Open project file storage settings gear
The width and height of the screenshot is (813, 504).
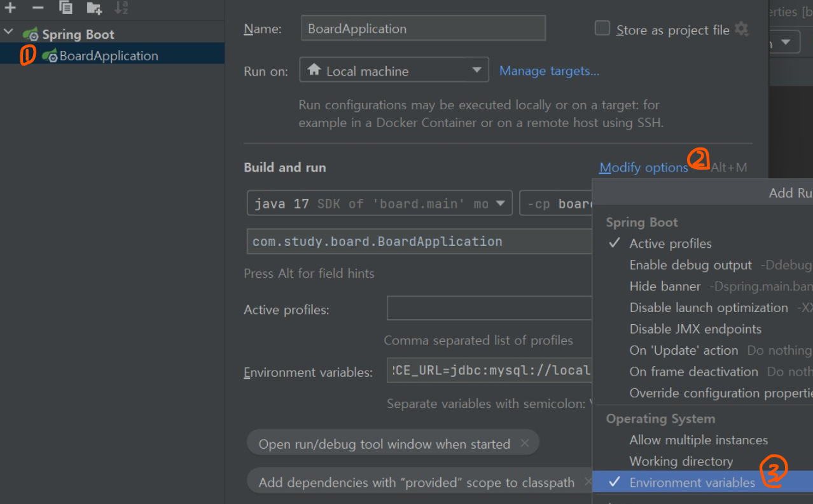pos(741,29)
